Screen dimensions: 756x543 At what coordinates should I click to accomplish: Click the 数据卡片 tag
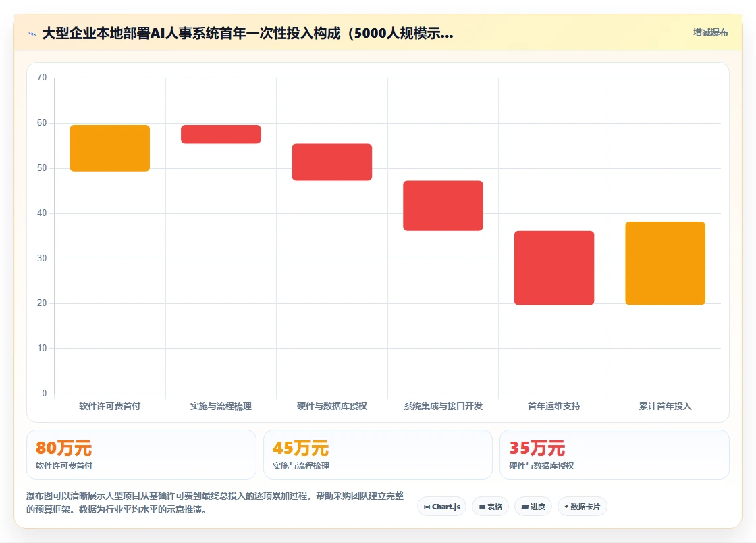point(583,507)
